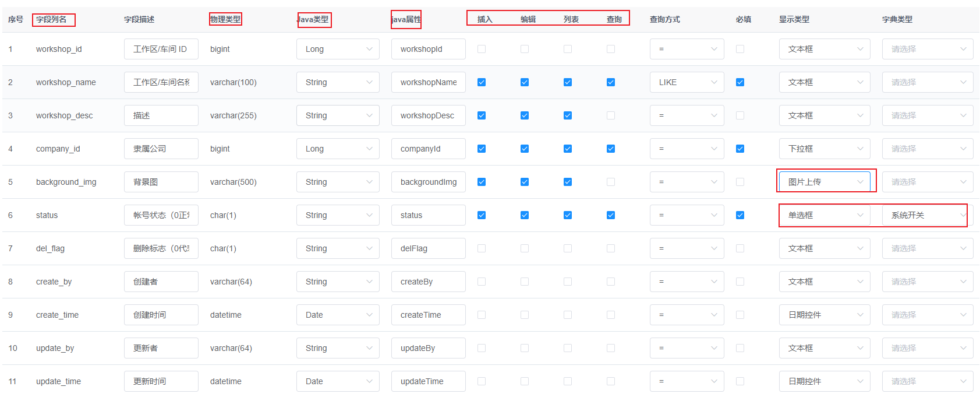980x397 pixels.
Task: Edit description field 更新时间
Action: pos(161,381)
